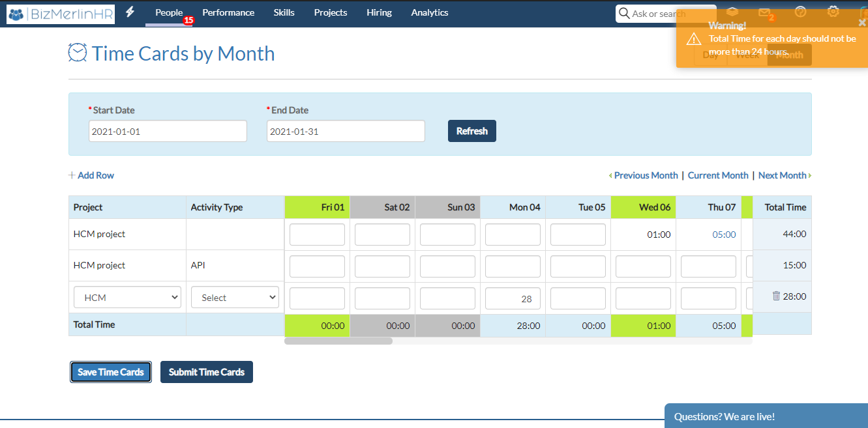This screenshot has width=868, height=428.
Task: Open the activity type Select dropdown
Action: coord(234,296)
